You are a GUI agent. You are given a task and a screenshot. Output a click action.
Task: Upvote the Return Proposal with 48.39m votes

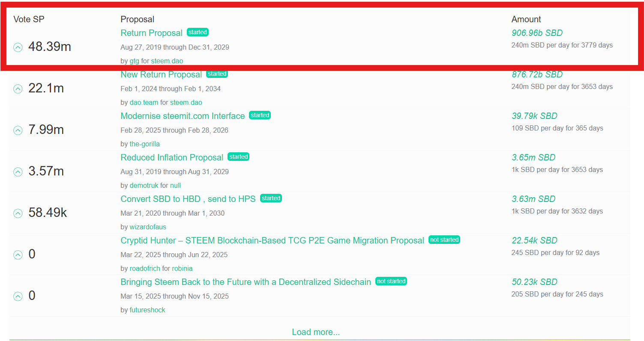point(18,47)
